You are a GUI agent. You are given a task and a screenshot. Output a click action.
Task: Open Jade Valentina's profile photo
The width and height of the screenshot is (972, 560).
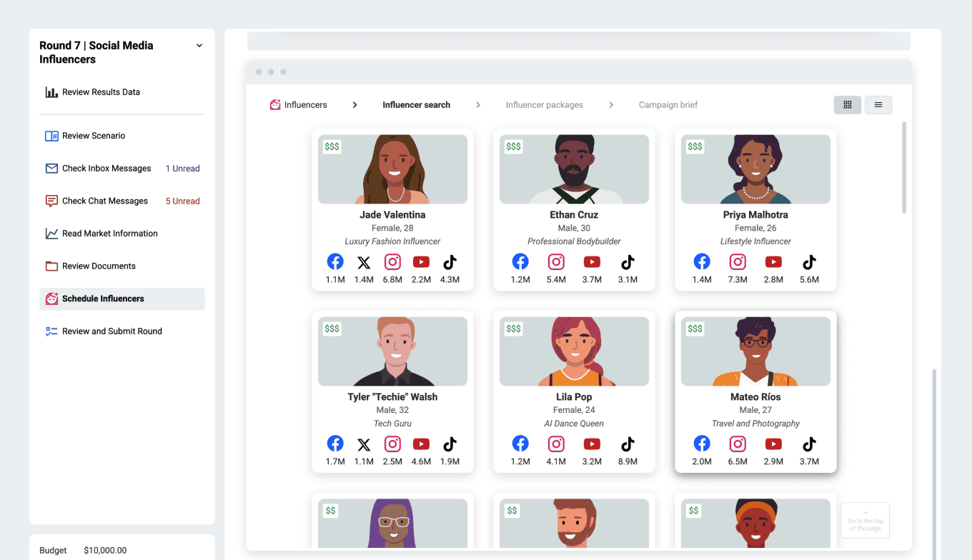coord(392,169)
